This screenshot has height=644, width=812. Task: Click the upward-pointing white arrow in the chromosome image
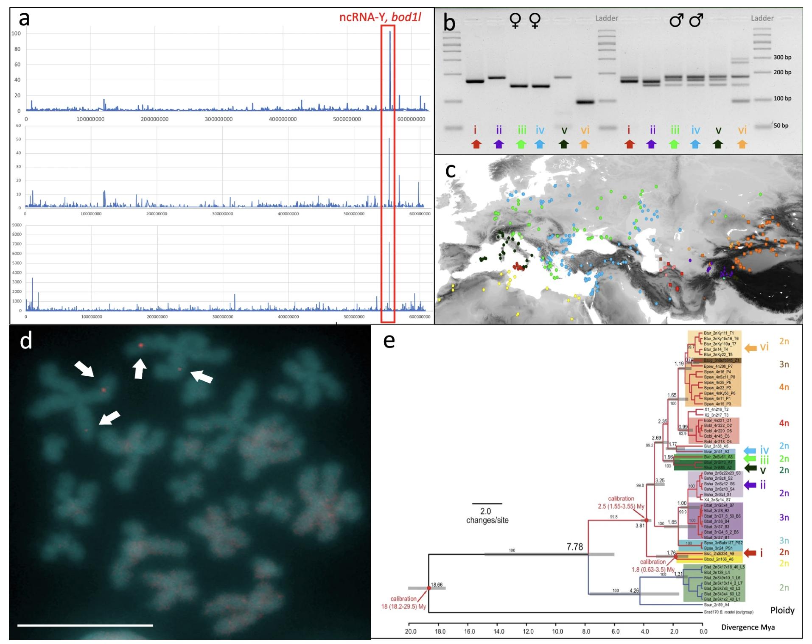click(x=140, y=368)
